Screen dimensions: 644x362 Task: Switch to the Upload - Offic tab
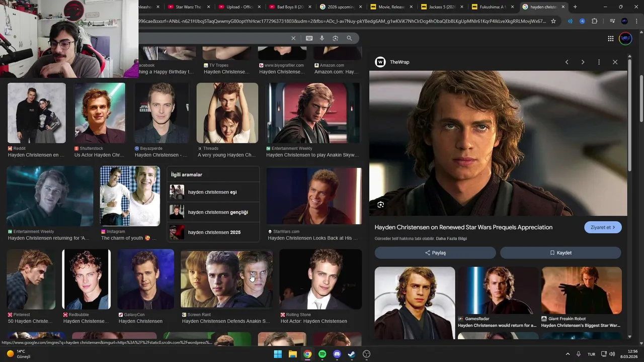(240, 7)
